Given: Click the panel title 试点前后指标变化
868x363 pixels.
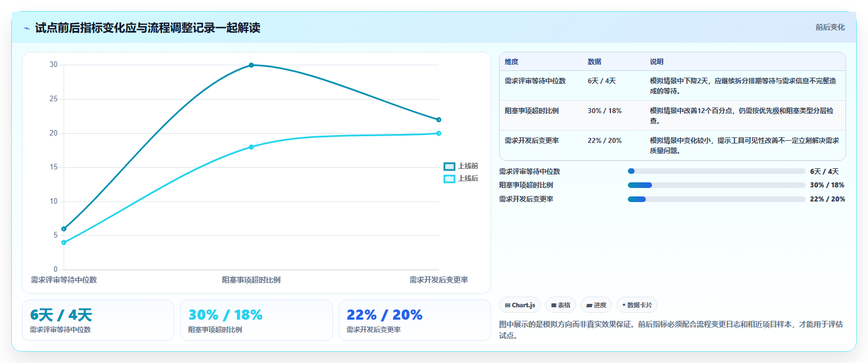Looking at the screenshot, I should (147, 28).
